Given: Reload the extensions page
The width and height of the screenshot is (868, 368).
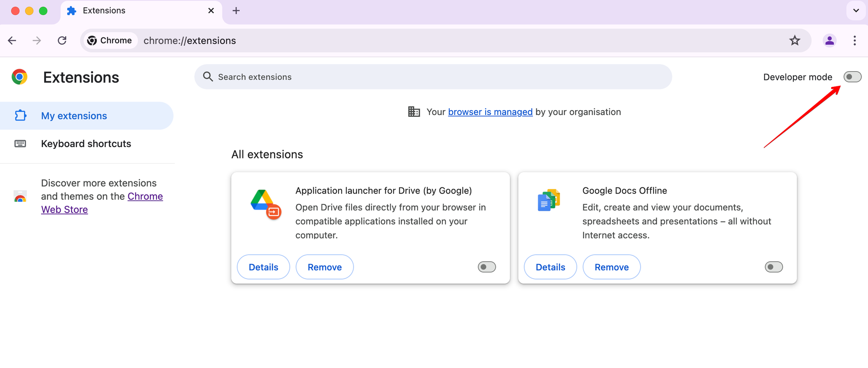Looking at the screenshot, I should (62, 40).
